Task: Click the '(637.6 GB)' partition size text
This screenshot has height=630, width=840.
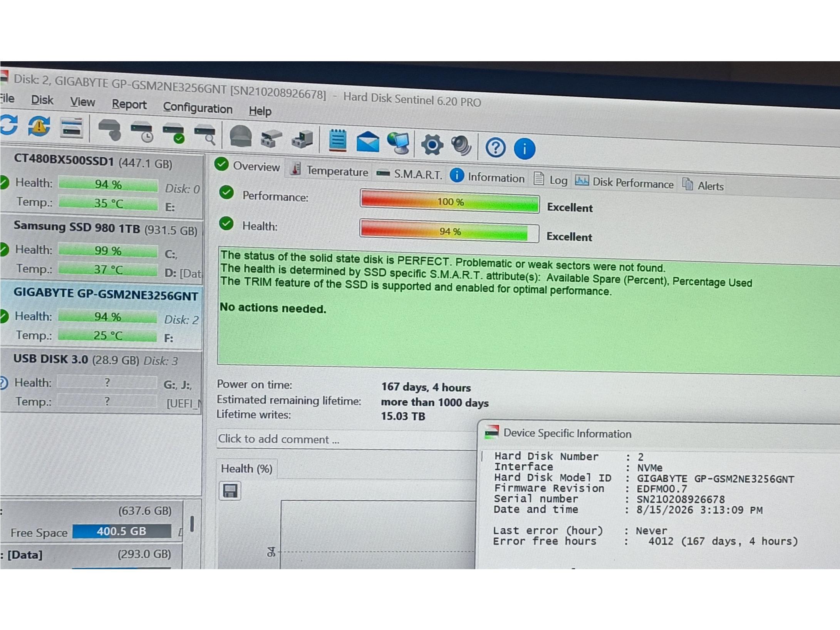Action: point(145,511)
